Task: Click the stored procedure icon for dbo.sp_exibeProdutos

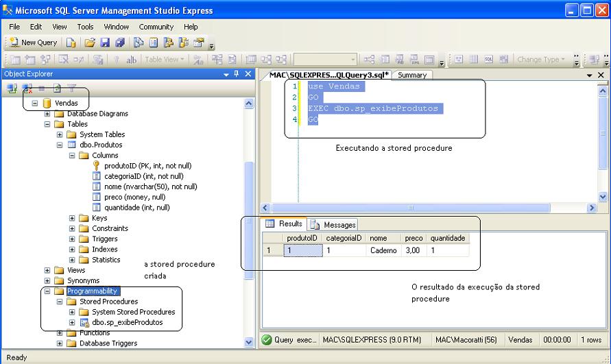Action: [84, 323]
